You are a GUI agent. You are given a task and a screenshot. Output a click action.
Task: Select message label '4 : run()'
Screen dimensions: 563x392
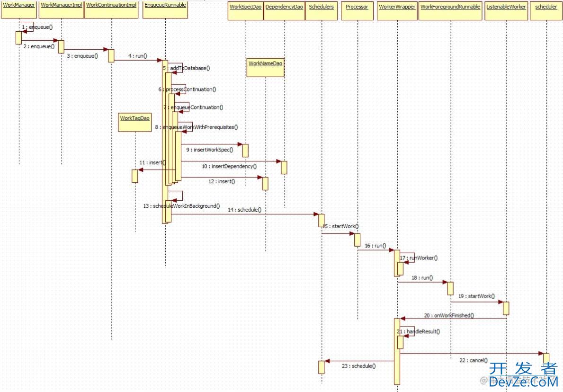138,56
